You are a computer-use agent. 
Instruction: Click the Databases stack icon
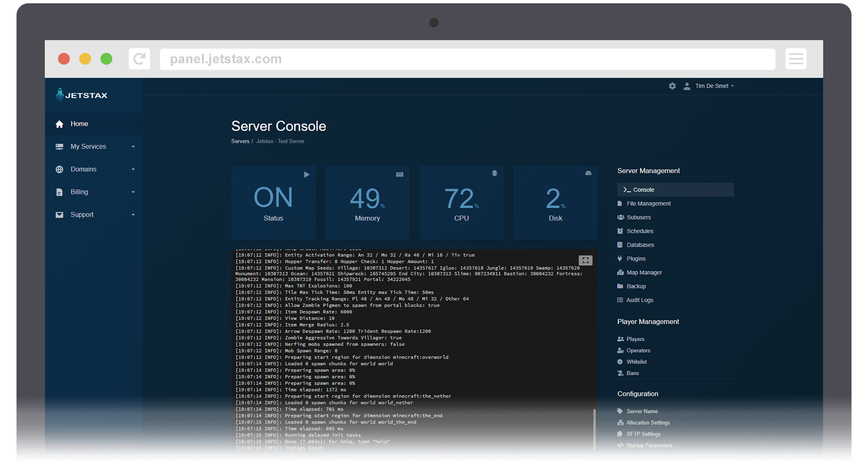620,244
